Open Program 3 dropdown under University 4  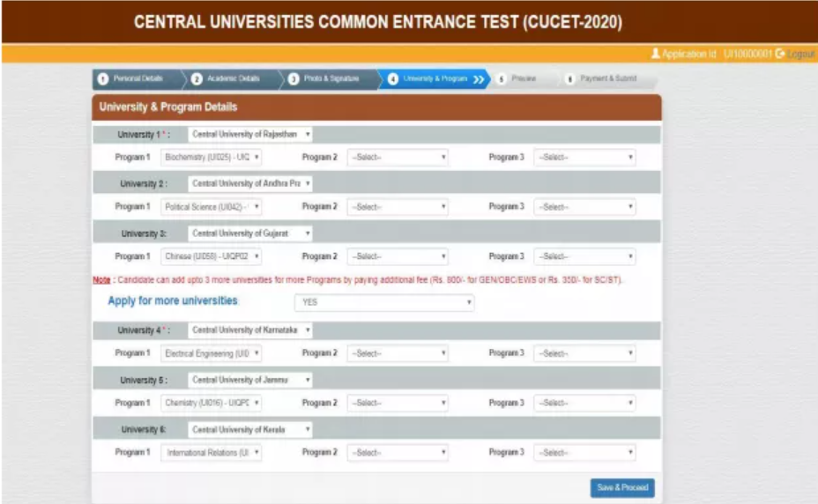(x=584, y=353)
